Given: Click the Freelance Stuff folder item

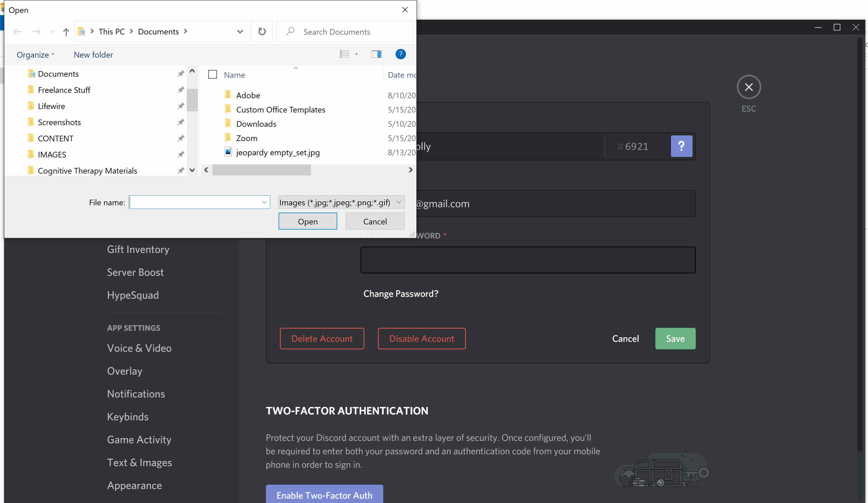Looking at the screenshot, I should point(64,90).
